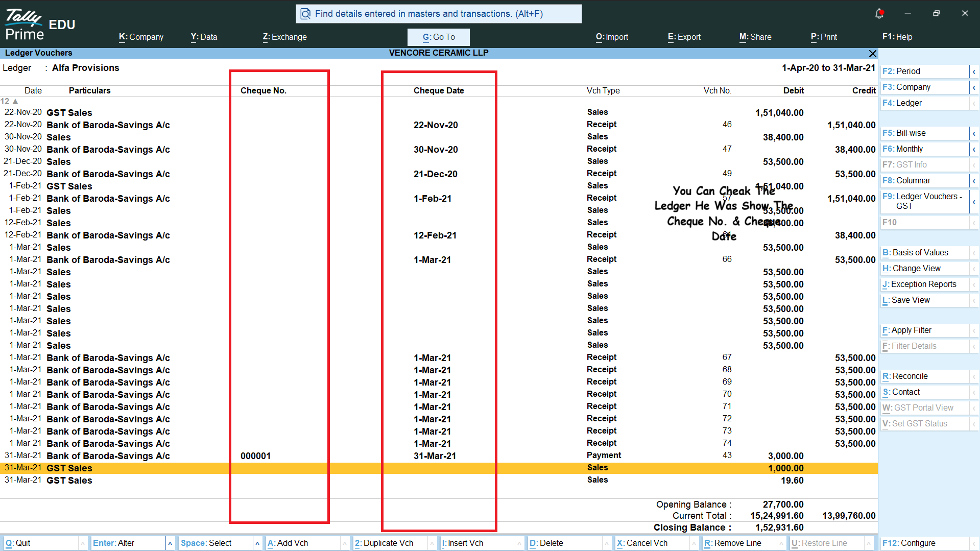Open the G: Go To menu
The height and width of the screenshot is (551, 980).
(x=438, y=37)
